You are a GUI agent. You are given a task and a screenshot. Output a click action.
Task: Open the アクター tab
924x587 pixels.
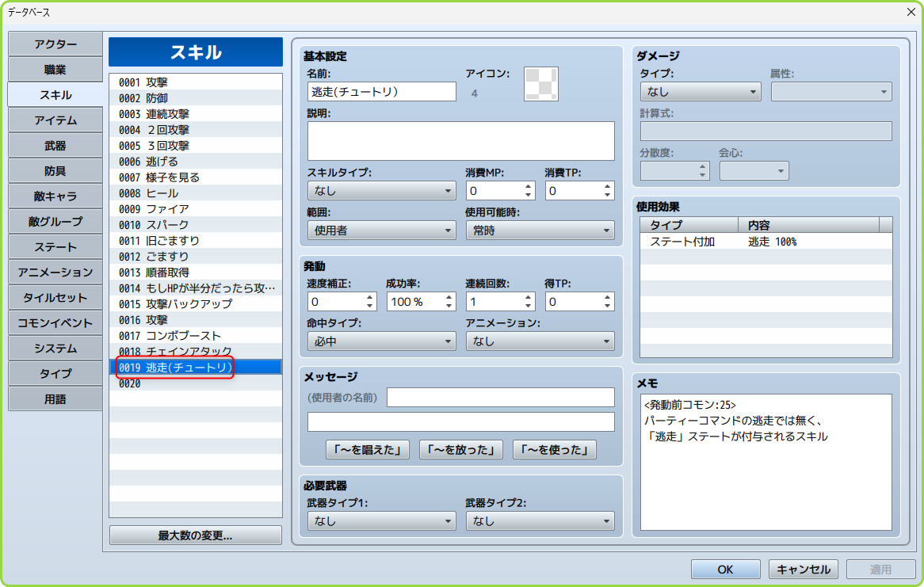[x=55, y=44]
